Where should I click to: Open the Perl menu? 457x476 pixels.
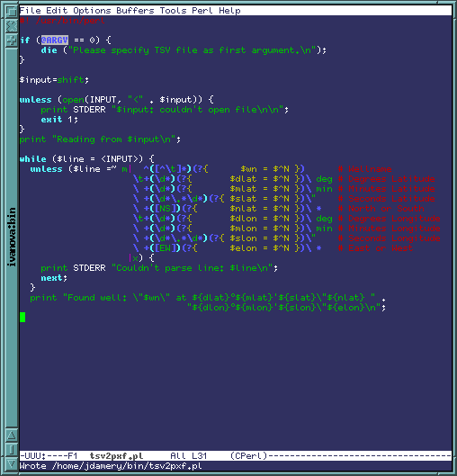tap(202, 11)
